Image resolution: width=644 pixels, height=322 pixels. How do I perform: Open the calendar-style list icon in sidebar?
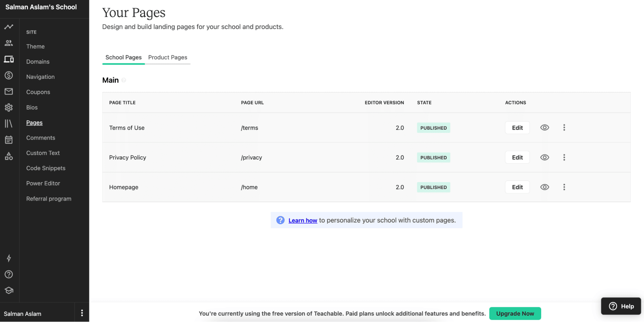click(x=9, y=140)
